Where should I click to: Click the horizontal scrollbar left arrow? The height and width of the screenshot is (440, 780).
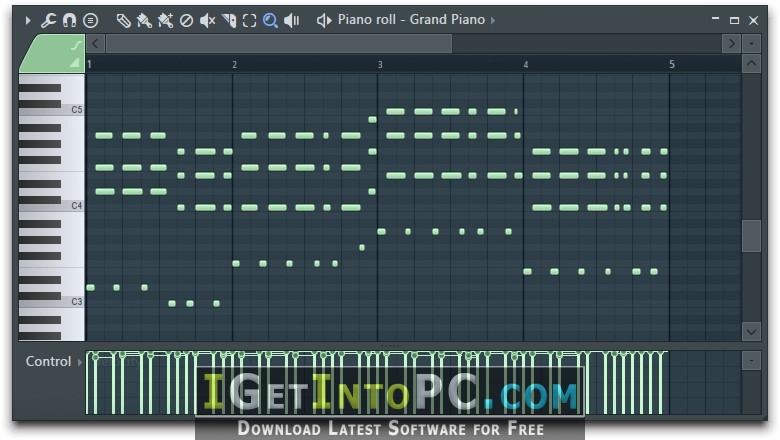95,44
